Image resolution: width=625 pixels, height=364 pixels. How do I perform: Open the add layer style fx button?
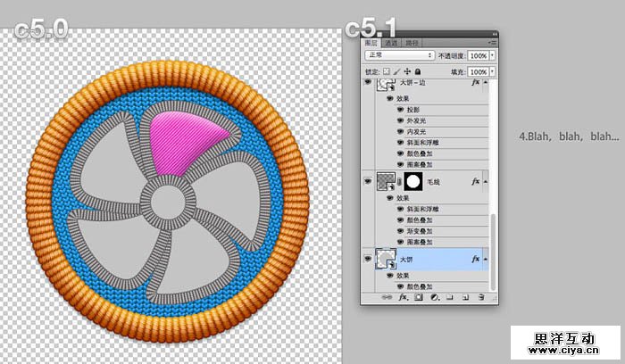[403, 297]
